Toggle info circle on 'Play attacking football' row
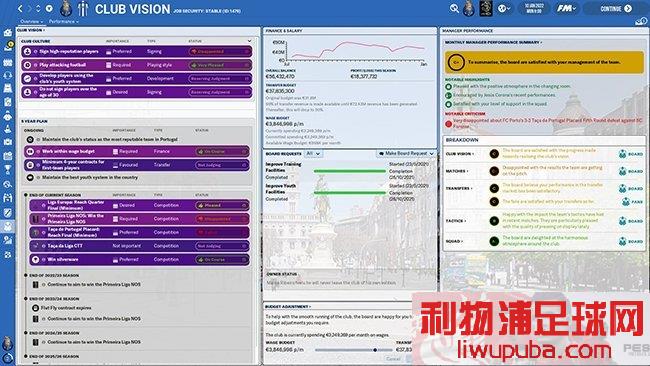 [x=36, y=65]
